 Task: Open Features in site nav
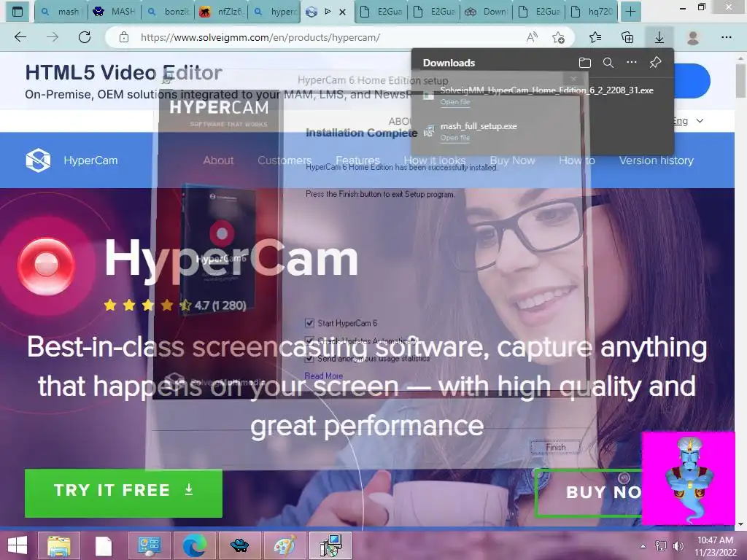[x=357, y=160]
